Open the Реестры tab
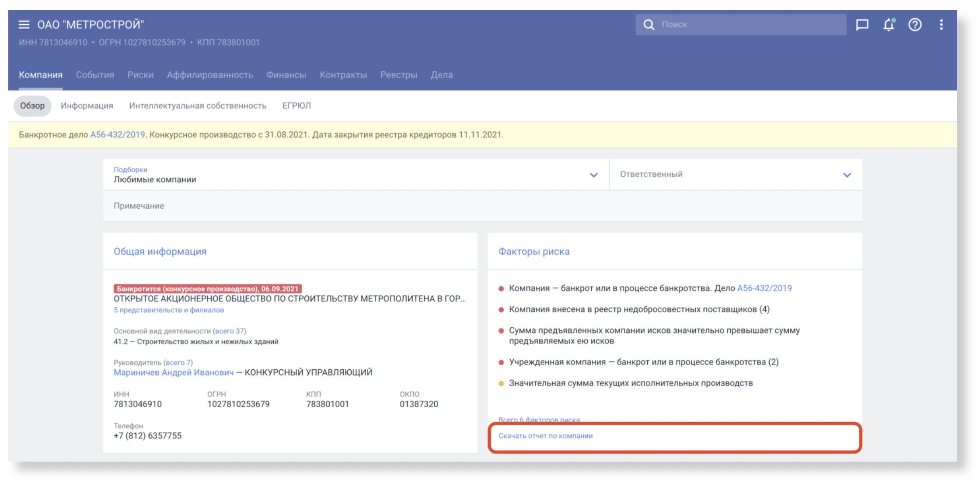980x480 pixels. [399, 75]
